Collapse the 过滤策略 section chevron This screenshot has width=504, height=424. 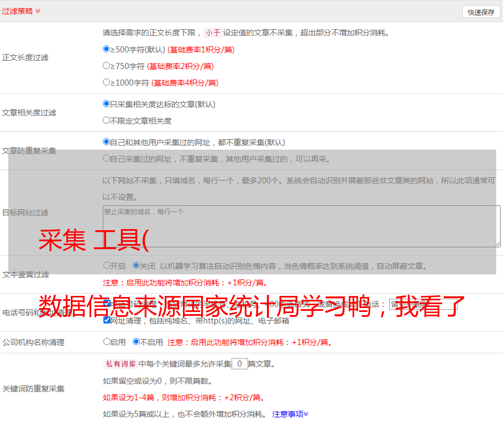click(x=38, y=11)
